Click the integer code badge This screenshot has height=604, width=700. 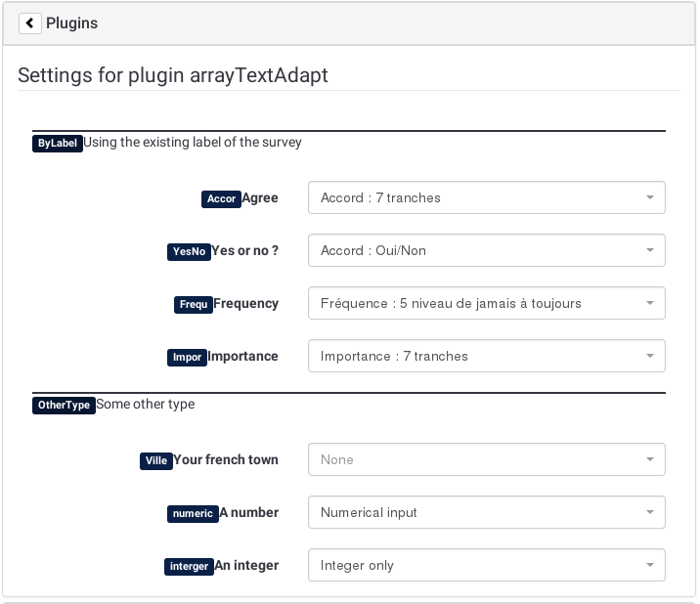click(x=189, y=566)
